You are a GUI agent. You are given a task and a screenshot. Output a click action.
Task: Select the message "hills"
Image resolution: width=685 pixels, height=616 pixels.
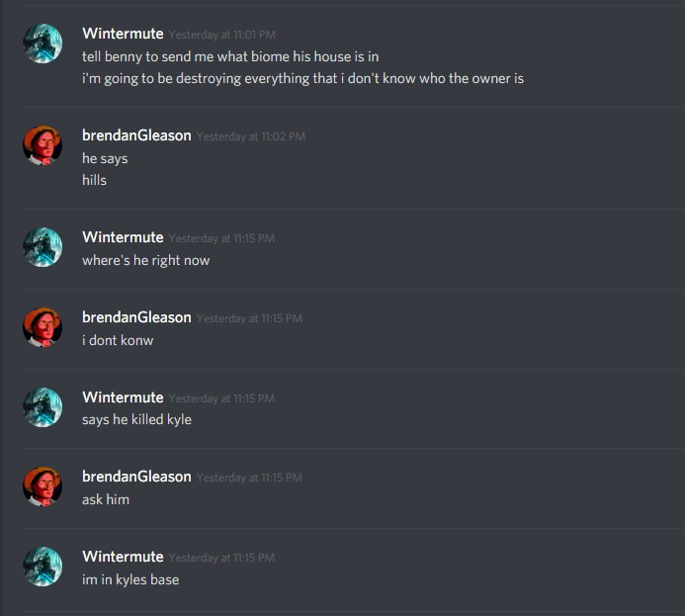pos(94,180)
